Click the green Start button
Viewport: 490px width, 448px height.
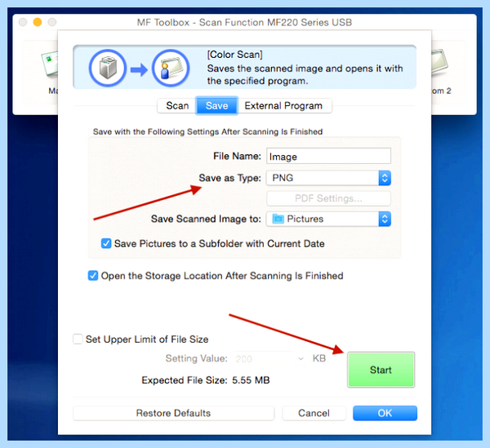coord(381,370)
